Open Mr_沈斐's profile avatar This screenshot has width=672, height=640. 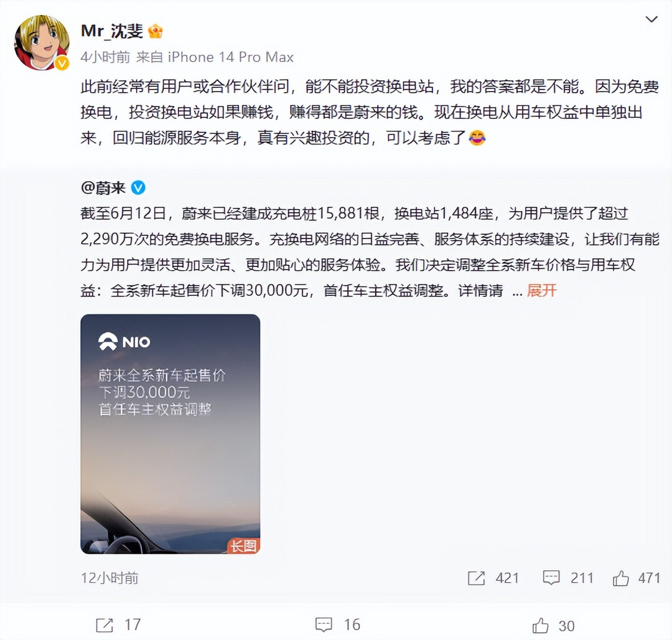(x=42, y=42)
